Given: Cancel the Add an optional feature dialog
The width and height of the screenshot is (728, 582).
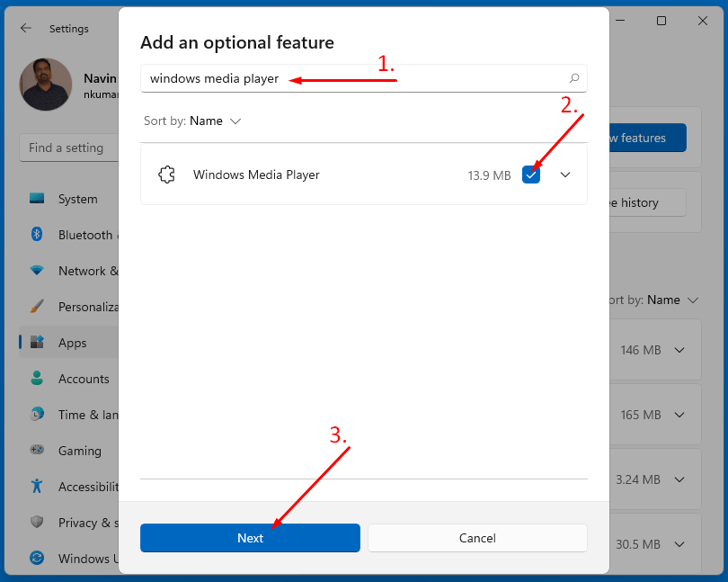Looking at the screenshot, I should coord(477,538).
